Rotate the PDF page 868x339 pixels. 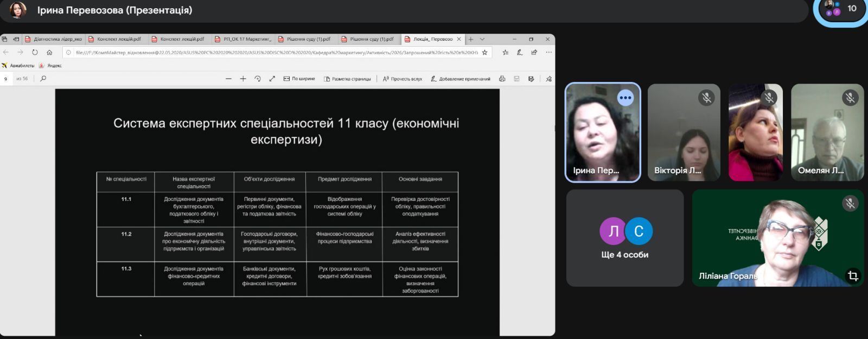(x=258, y=79)
